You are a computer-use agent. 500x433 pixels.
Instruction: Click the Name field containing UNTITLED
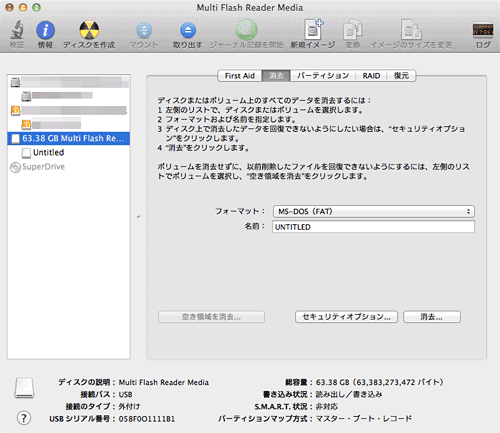[x=373, y=227]
